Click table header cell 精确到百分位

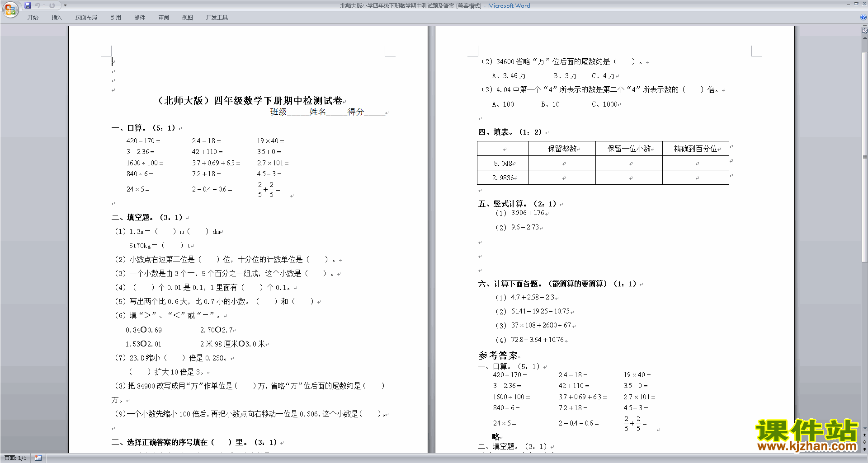click(x=695, y=149)
